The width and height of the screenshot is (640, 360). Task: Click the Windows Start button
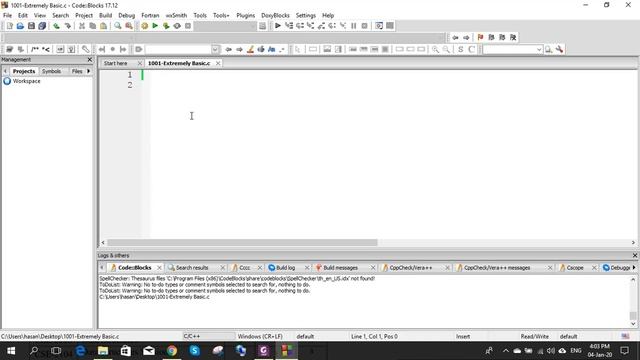11,351
